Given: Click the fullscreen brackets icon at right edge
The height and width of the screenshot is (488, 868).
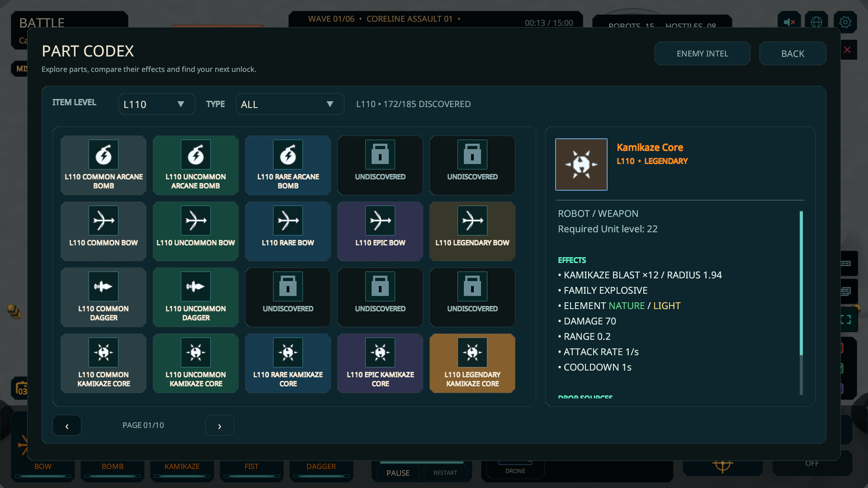Looking at the screenshot, I should tap(846, 320).
